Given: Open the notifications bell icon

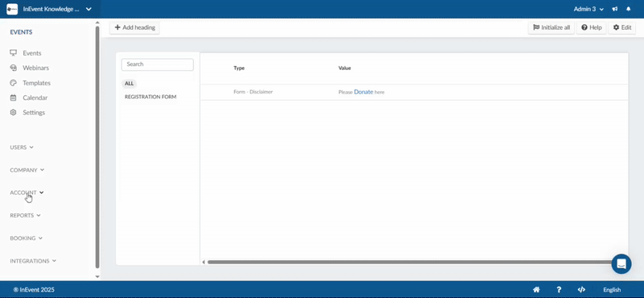Looking at the screenshot, I should click(x=629, y=9).
